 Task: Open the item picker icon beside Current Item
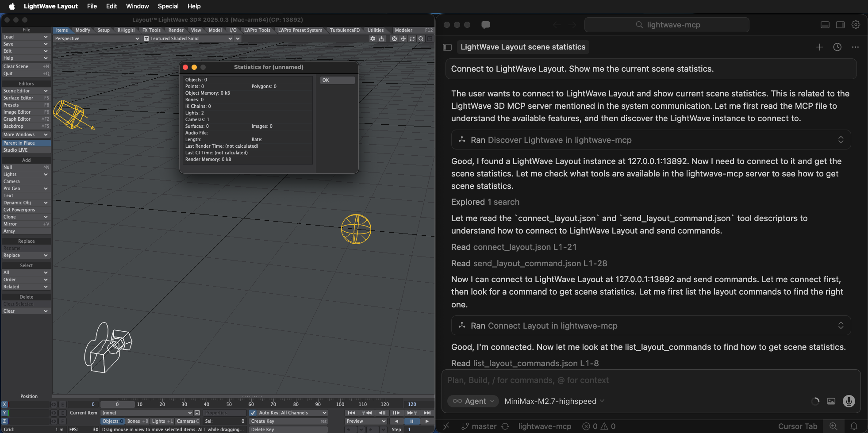[197, 413]
